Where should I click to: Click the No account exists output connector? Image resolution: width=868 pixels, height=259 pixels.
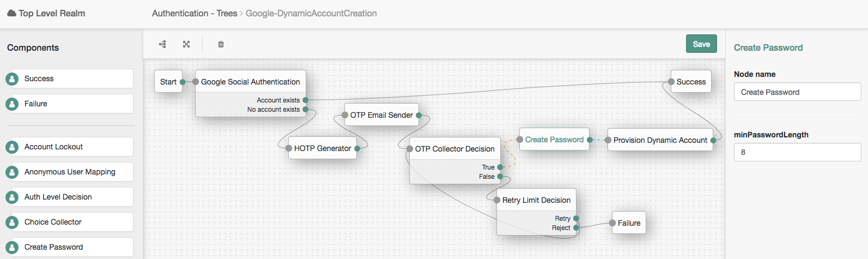pyautogui.click(x=306, y=110)
